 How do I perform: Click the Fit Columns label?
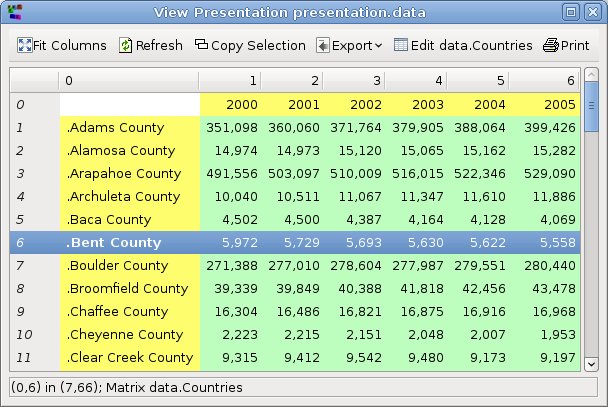click(70, 45)
